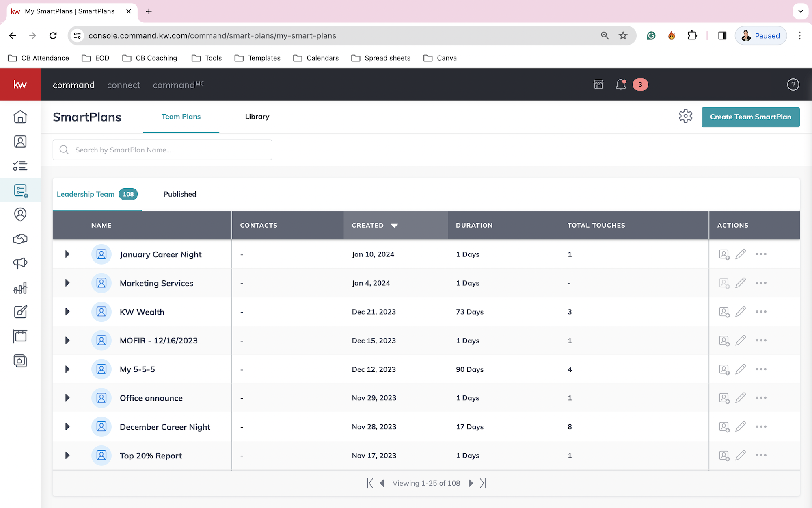812x508 pixels.
Task: Expand the January Career Night row
Action: tap(67, 254)
